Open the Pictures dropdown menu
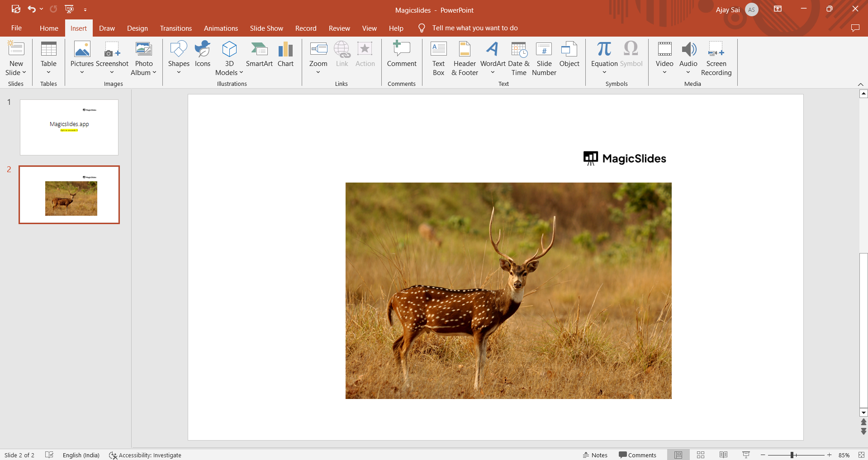Image resolution: width=868 pixels, height=460 pixels. 82,72
